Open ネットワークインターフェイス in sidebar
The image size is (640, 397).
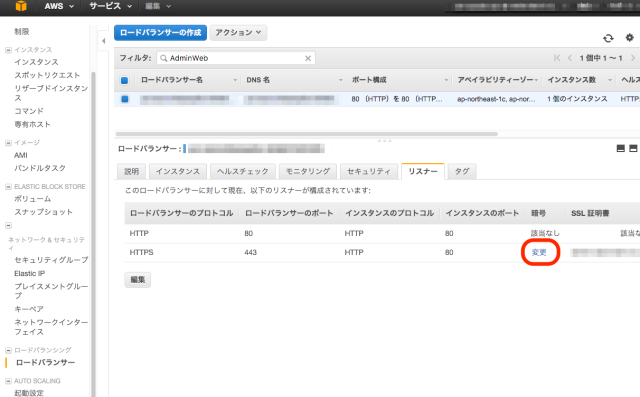(x=51, y=327)
